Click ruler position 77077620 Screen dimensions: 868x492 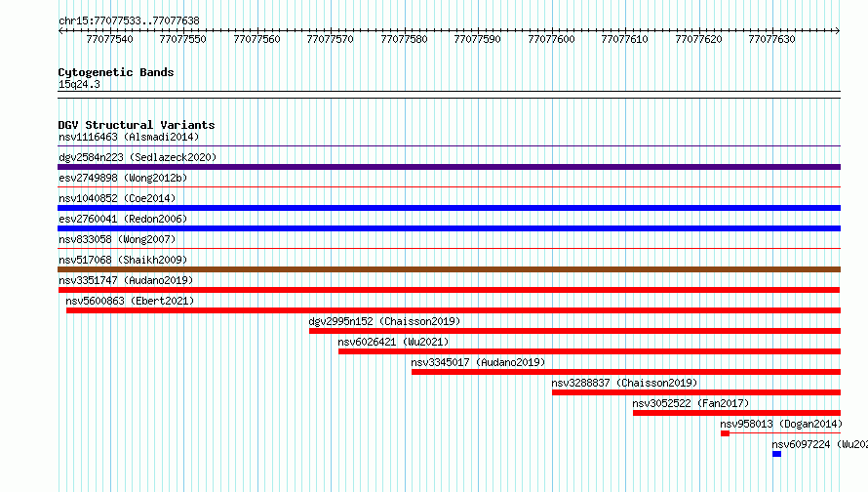(x=698, y=39)
